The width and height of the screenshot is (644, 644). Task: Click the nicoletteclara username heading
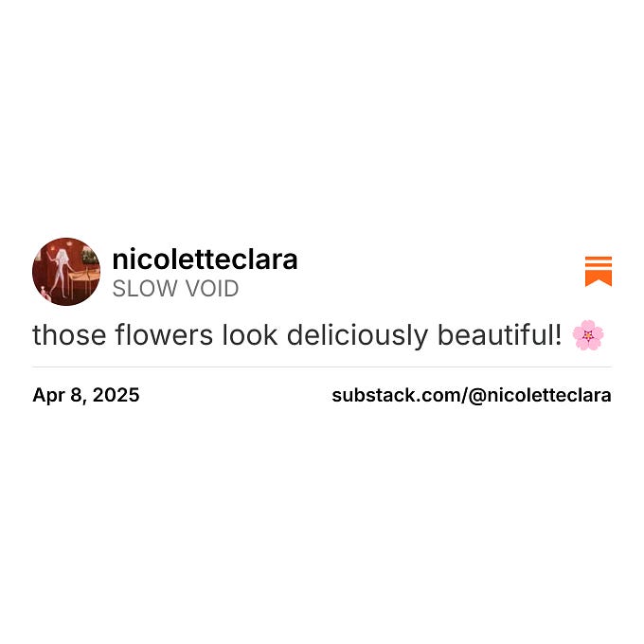coord(205,259)
